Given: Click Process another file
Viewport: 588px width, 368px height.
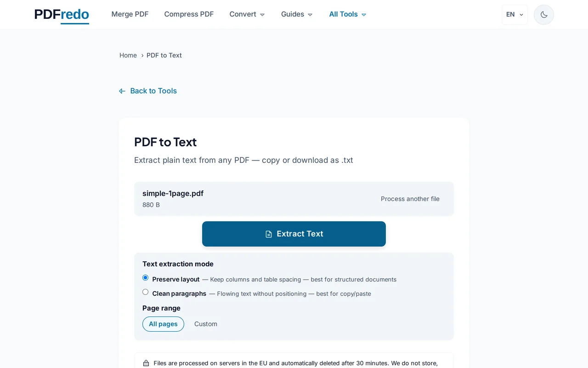Looking at the screenshot, I should coord(410,199).
